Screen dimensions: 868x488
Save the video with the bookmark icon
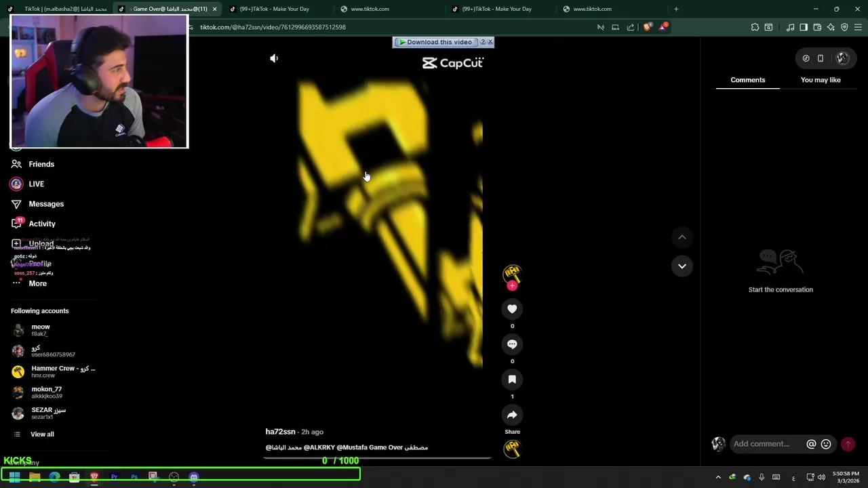click(x=512, y=380)
